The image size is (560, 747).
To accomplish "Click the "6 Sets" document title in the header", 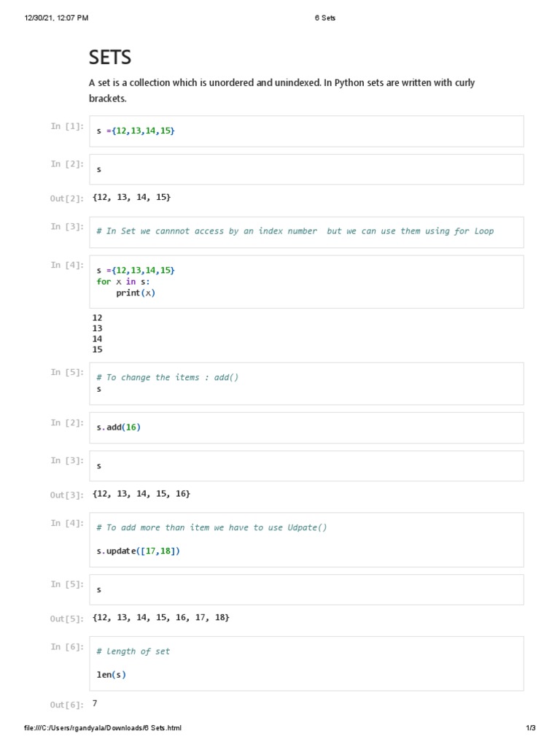I will [x=325, y=18].
